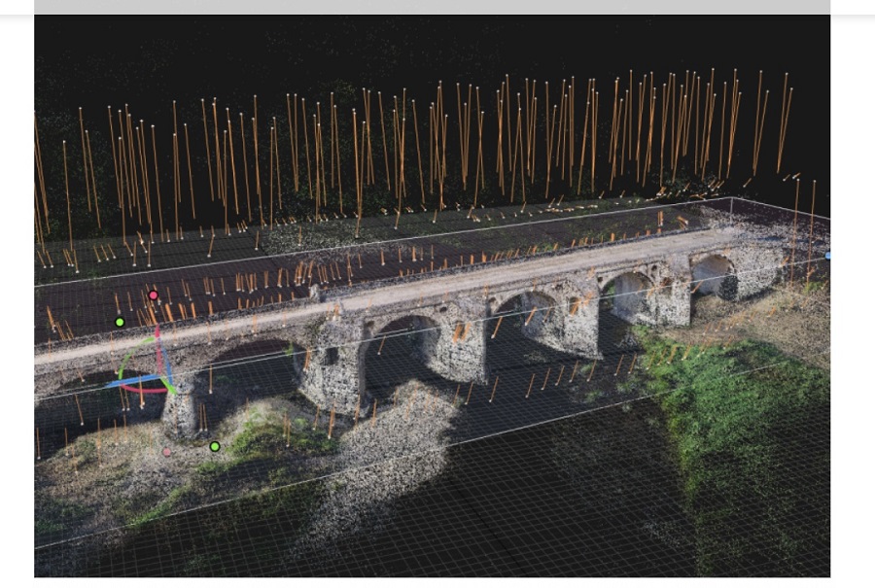Screen dimensions: 875x588
Task: Select the red bounding box handle above the bridge
Action: click(x=153, y=295)
